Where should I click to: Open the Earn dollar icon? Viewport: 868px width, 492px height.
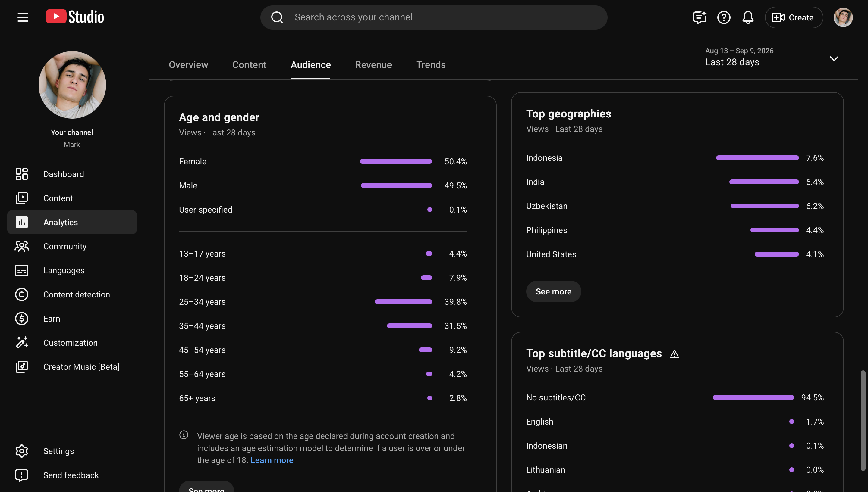[22, 319]
